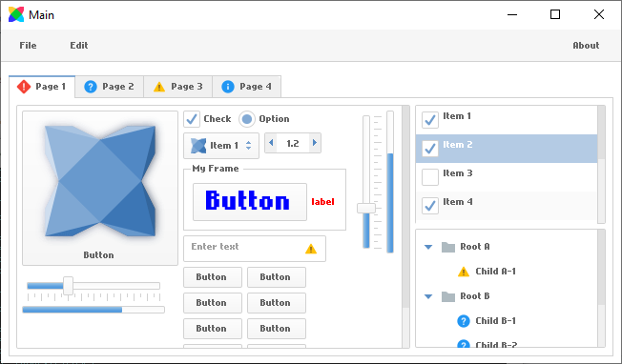The image size is (622, 364).
Task: Click the horizontal slider thumb
Action: click(69, 286)
